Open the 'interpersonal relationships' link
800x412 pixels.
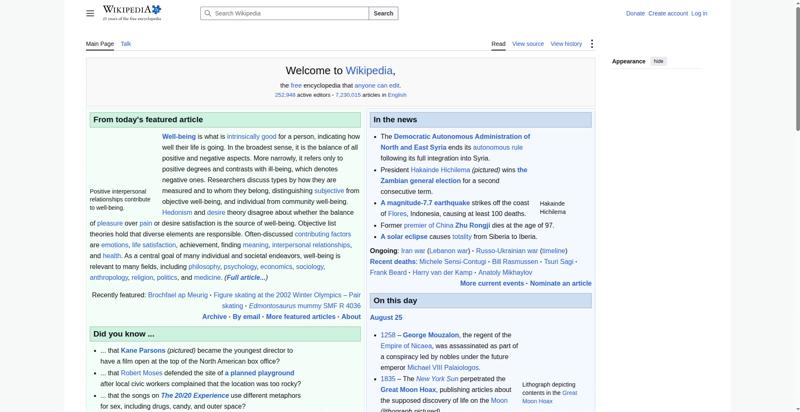pyautogui.click(x=311, y=245)
